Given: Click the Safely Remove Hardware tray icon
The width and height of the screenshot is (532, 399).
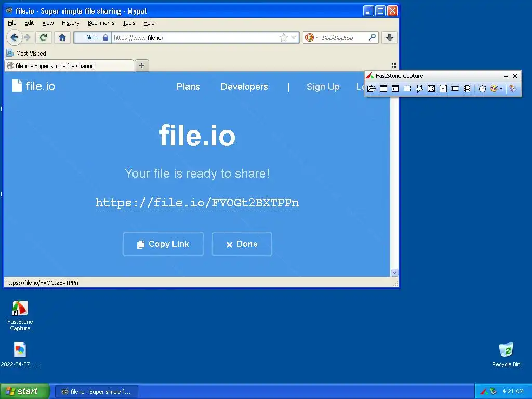Looking at the screenshot, I should [x=494, y=391].
